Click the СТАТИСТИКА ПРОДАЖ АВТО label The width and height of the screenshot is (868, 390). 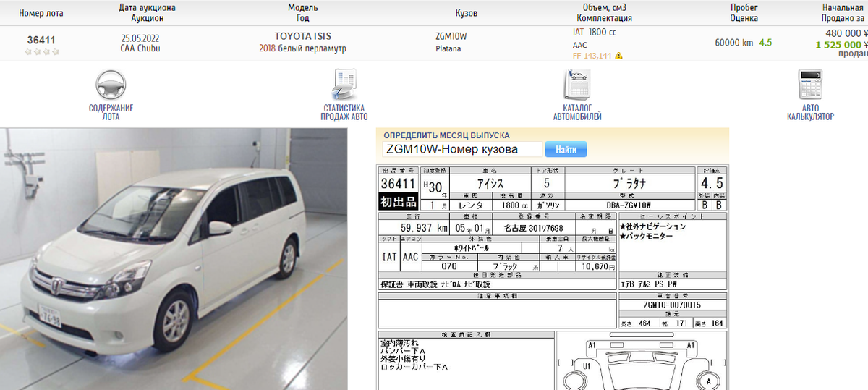click(x=345, y=112)
